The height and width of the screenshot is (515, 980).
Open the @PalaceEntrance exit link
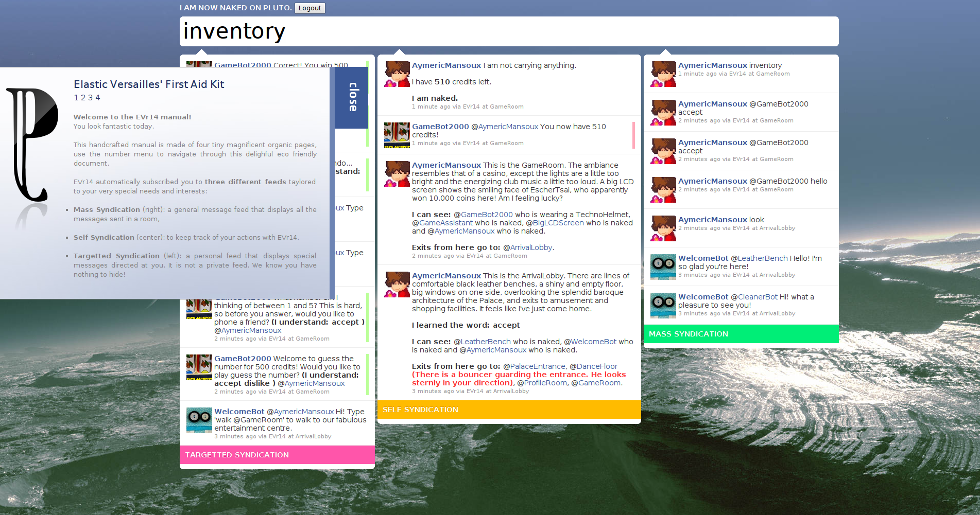click(537, 366)
